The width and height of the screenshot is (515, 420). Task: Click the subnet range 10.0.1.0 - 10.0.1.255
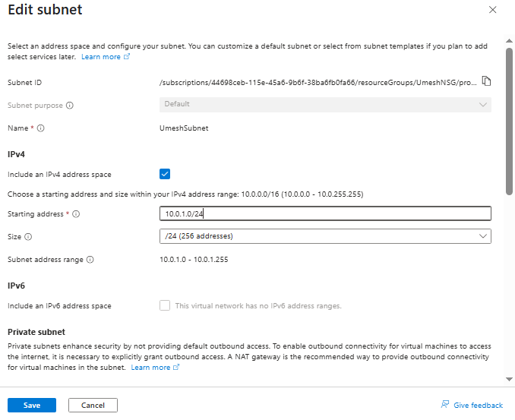coord(194,260)
